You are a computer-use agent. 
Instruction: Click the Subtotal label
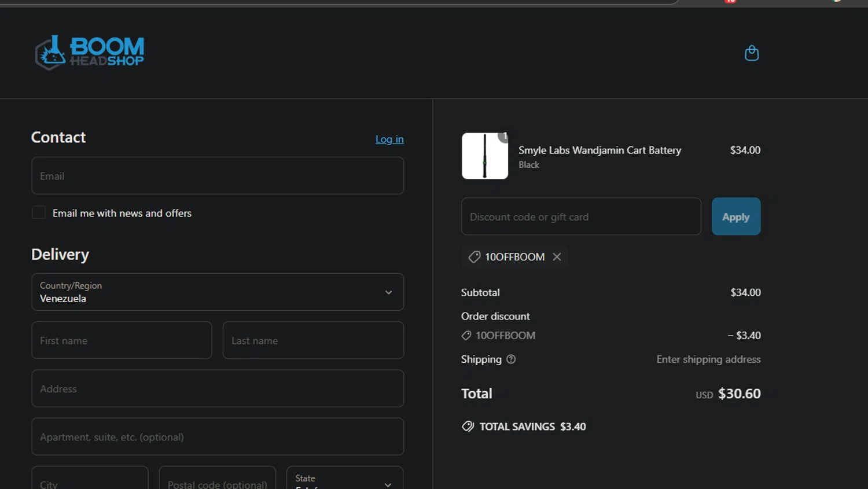coord(480,293)
